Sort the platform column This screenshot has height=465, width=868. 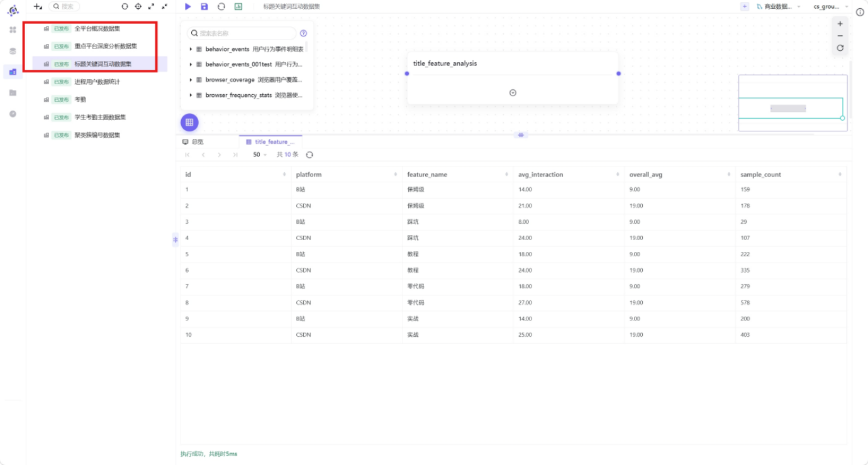[396, 174]
